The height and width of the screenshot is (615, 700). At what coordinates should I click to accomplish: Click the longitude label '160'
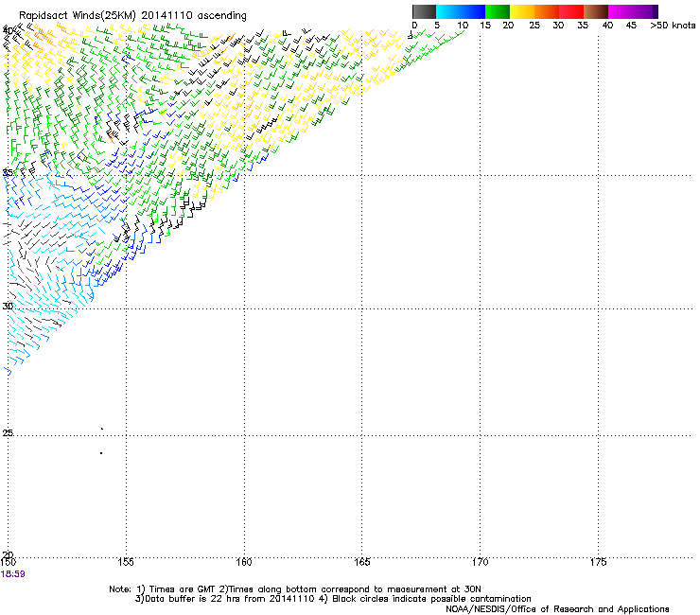pyautogui.click(x=244, y=562)
